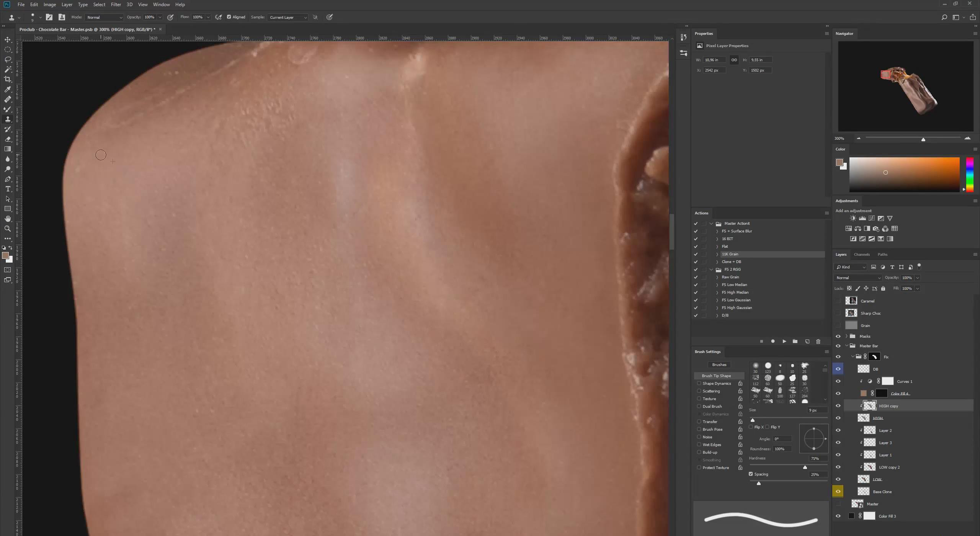The width and height of the screenshot is (980, 536).
Task: Open the Sample dropdown showing Current Layer
Action: [288, 17]
